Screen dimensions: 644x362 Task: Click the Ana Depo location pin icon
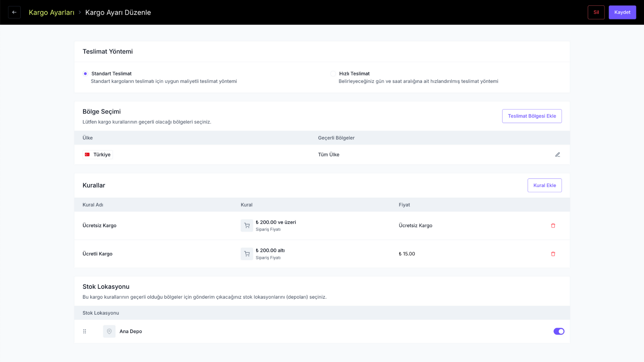coord(109,331)
